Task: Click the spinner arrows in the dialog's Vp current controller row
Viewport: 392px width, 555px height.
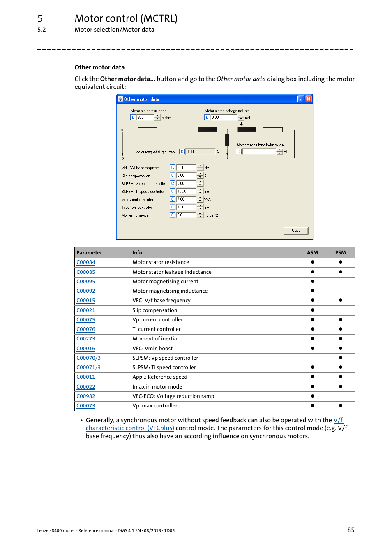Action: click(x=201, y=199)
